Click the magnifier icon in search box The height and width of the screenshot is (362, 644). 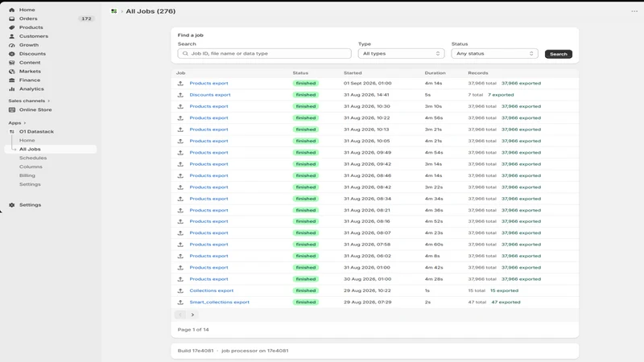click(185, 54)
